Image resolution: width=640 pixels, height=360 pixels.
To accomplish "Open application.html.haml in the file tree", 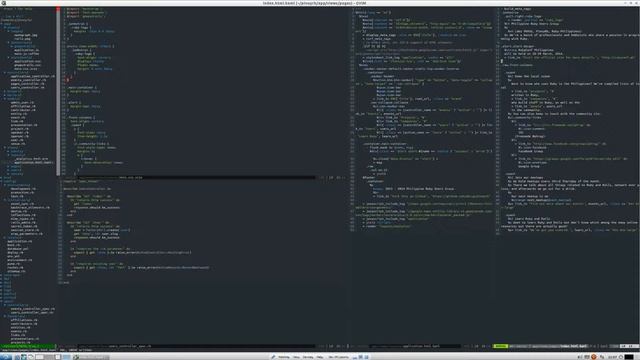I will [x=33, y=162].
